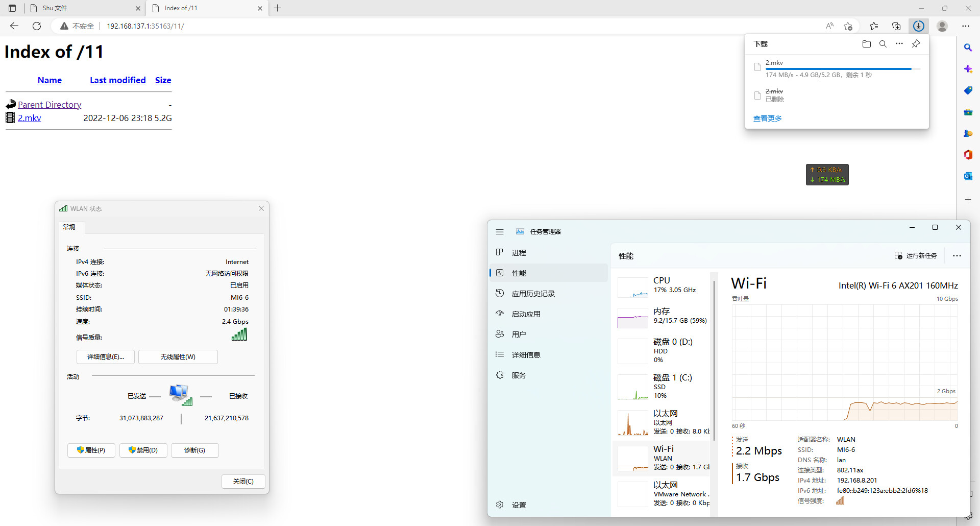This screenshot has height=526, width=980.
Task: Sort the listing by Size
Action: (x=163, y=80)
